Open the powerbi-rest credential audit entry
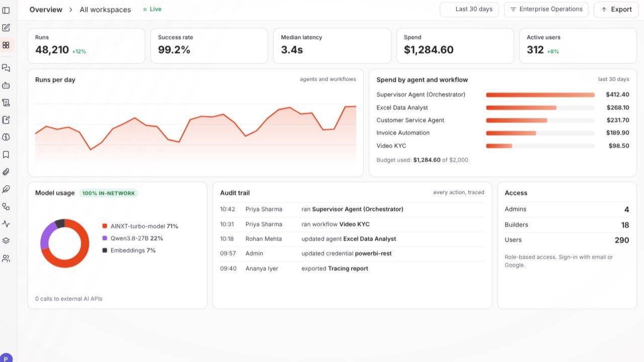The height and width of the screenshot is (362, 644). point(352,253)
